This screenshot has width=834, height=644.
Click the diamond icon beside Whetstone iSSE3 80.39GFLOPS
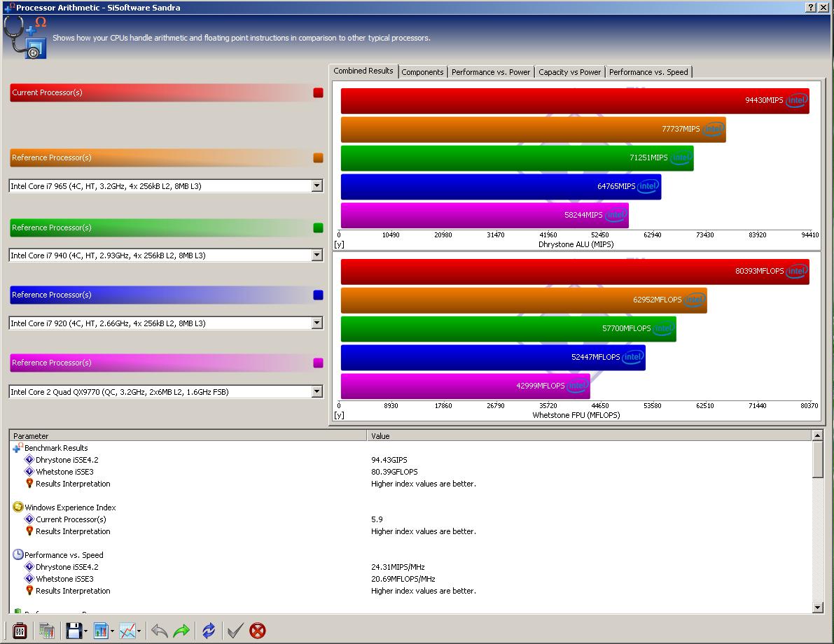(x=29, y=472)
